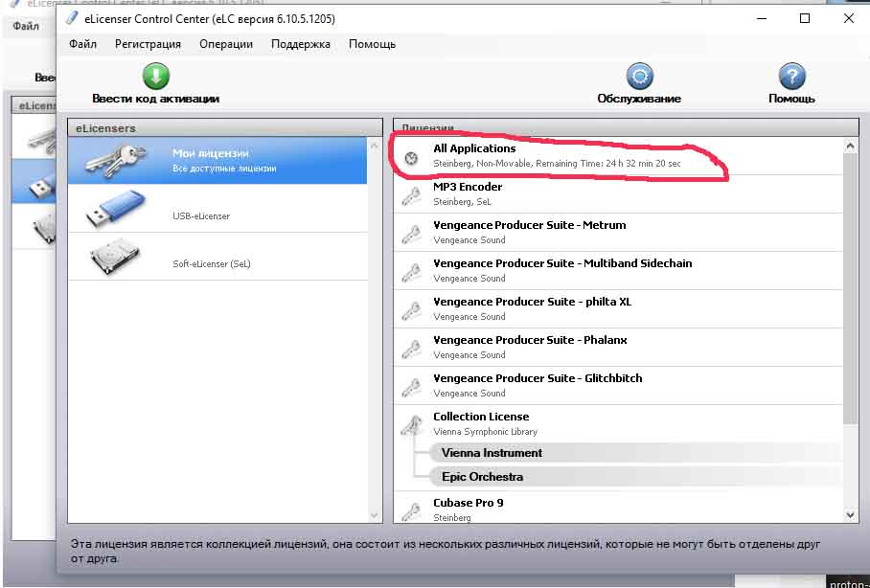Select the keys icon for Мои лицензии
870x588 pixels.
(x=116, y=159)
